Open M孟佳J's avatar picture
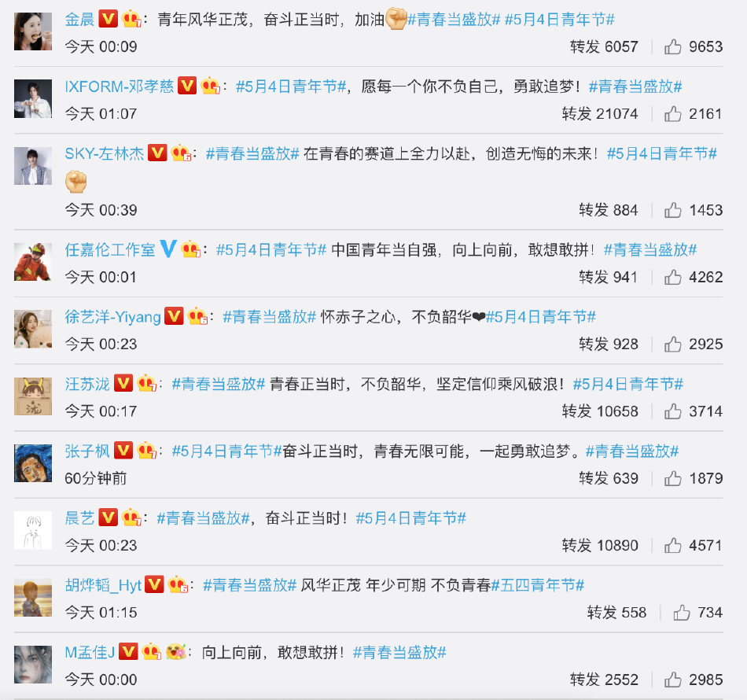747x700 pixels. pyautogui.click(x=33, y=665)
